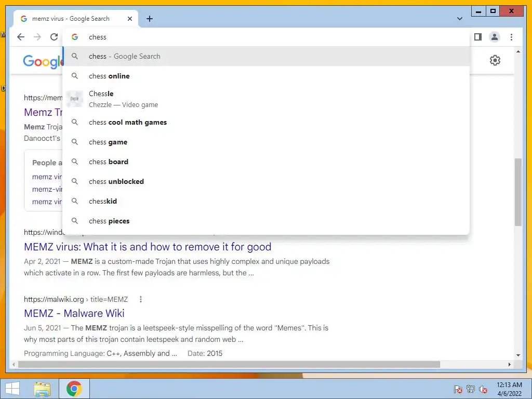Reload the page with refresh icon

(54, 37)
